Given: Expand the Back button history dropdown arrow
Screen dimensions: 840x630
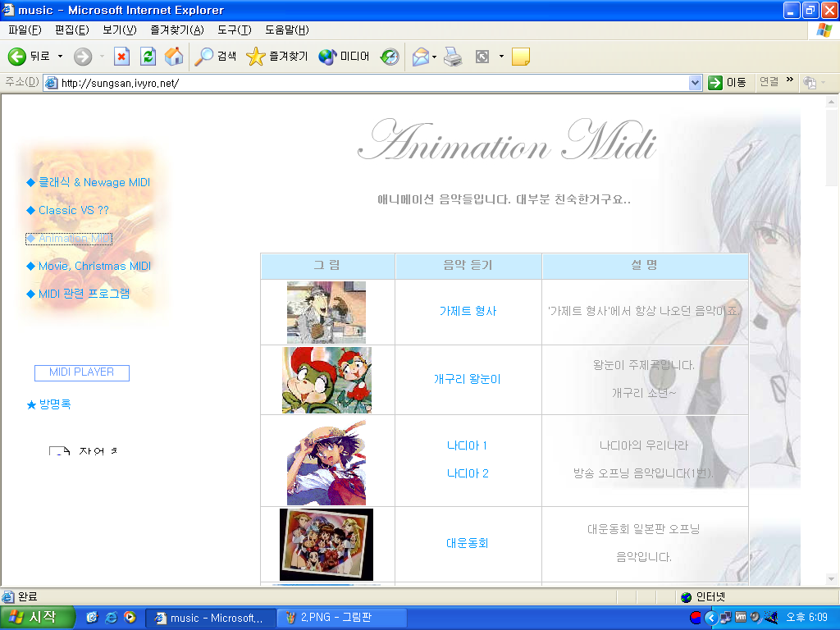Looking at the screenshot, I should coord(60,57).
